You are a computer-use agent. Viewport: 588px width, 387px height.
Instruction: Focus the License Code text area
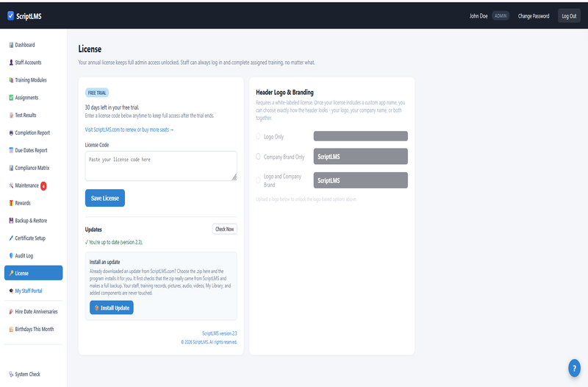[161, 166]
